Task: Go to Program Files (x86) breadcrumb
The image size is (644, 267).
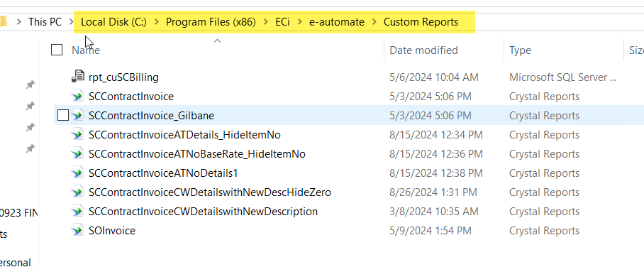Action: [211, 22]
